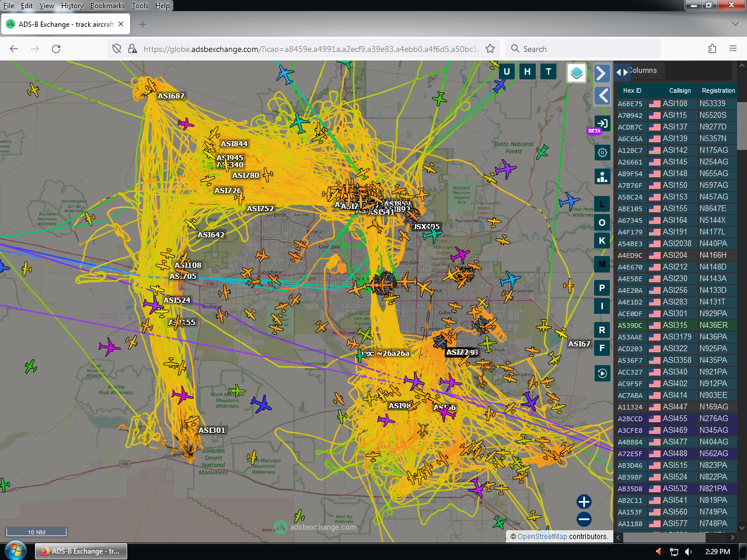Toggle the U map filter button
Screen dimensions: 747x560
click(x=507, y=72)
